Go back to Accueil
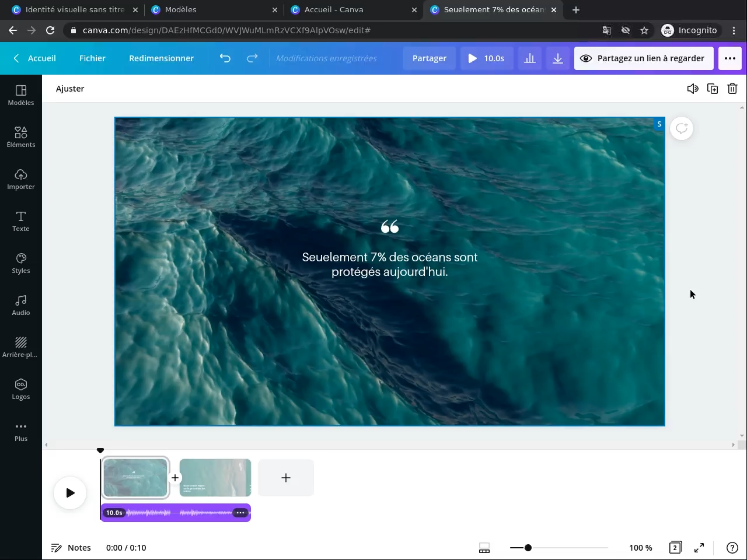Viewport: 747px width, 560px height. (x=35, y=58)
